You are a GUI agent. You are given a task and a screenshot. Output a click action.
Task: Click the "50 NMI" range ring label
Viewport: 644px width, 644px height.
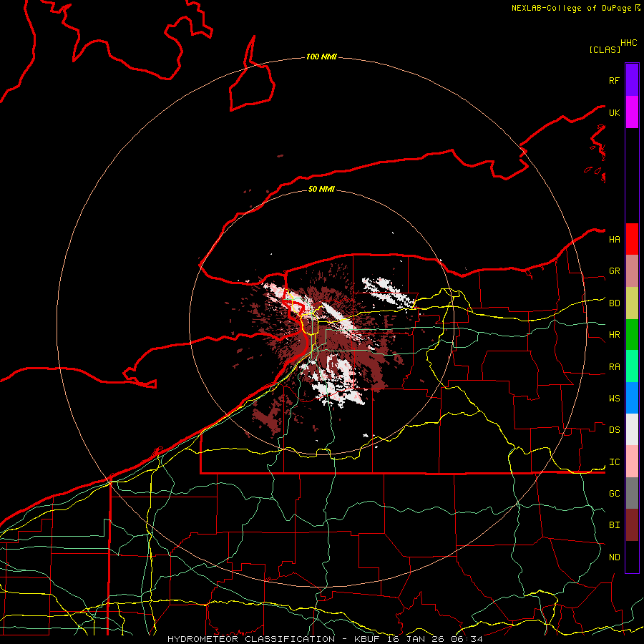(321, 189)
